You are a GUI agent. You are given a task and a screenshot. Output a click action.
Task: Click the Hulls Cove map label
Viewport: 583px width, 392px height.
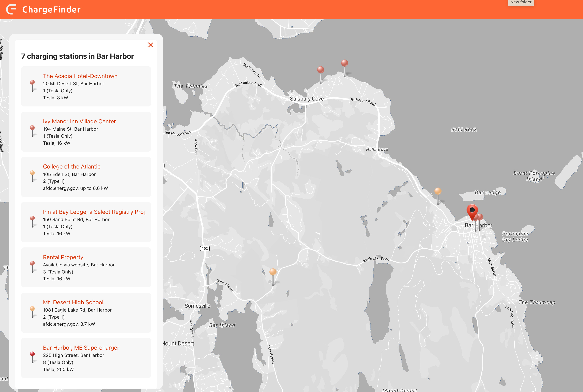coord(377,150)
